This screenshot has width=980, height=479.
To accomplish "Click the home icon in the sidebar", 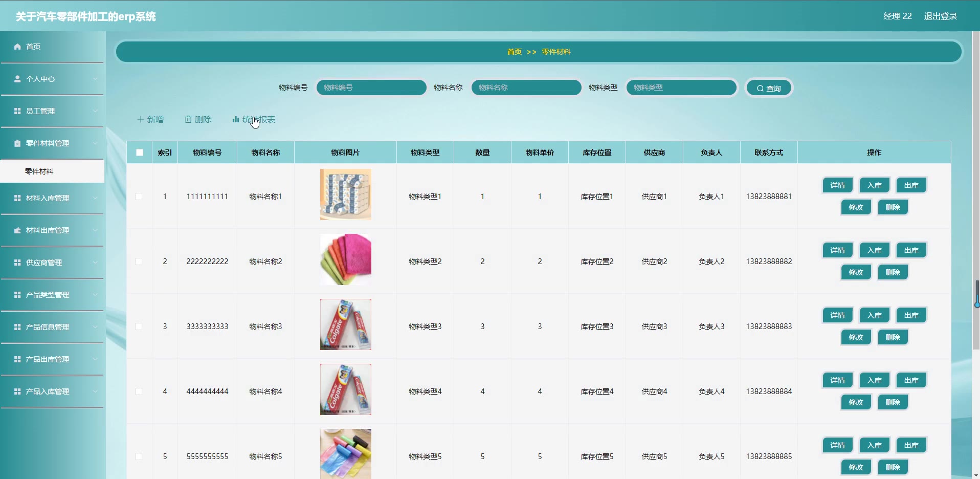I will point(17,47).
